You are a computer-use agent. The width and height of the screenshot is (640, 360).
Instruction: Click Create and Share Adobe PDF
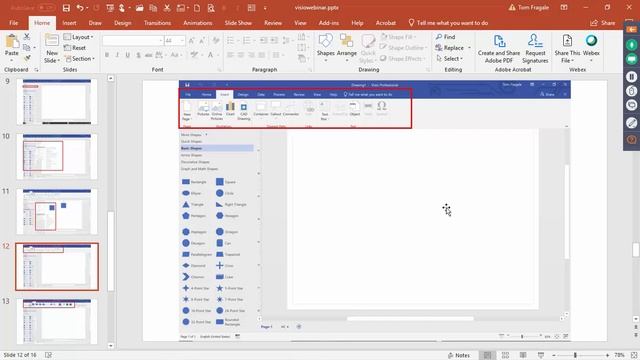pyautogui.click(x=499, y=49)
